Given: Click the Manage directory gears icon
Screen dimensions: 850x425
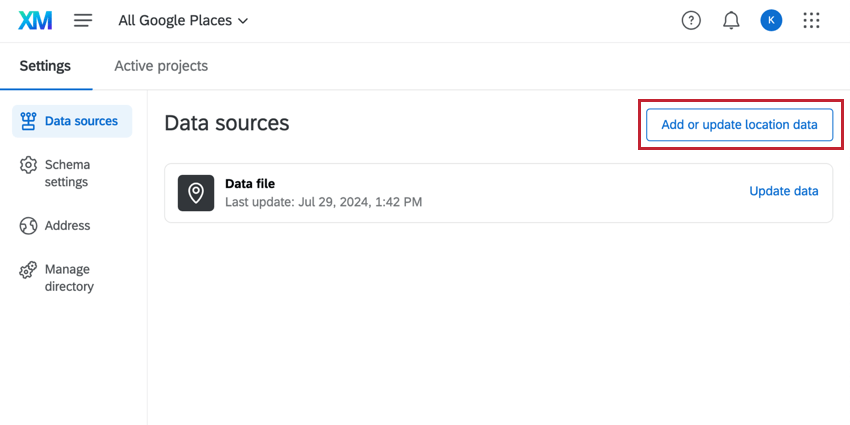Looking at the screenshot, I should [x=29, y=270].
